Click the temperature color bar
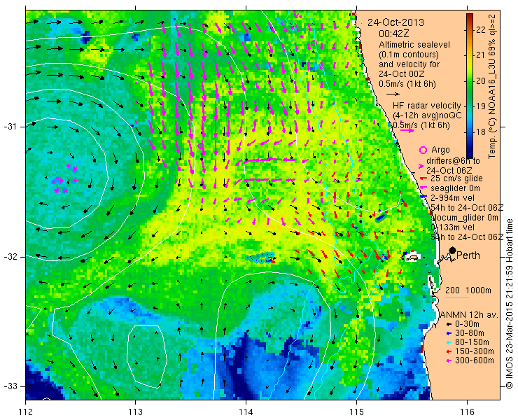This screenshot has height=420, width=518. pos(470,86)
